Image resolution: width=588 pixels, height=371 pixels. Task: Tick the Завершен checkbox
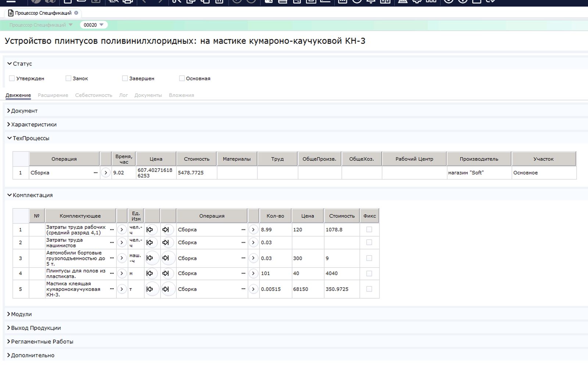(125, 78)
